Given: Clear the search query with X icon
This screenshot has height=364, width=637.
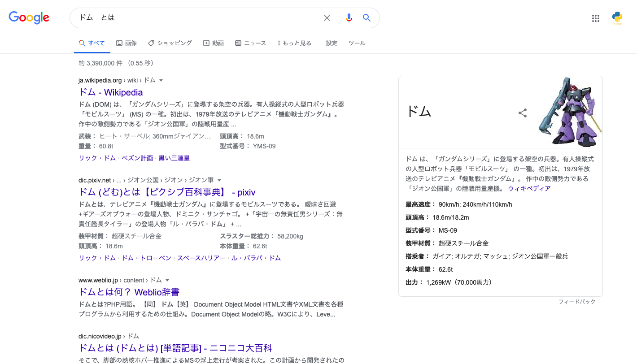Looking at the screenshot, I should point(327,18).
